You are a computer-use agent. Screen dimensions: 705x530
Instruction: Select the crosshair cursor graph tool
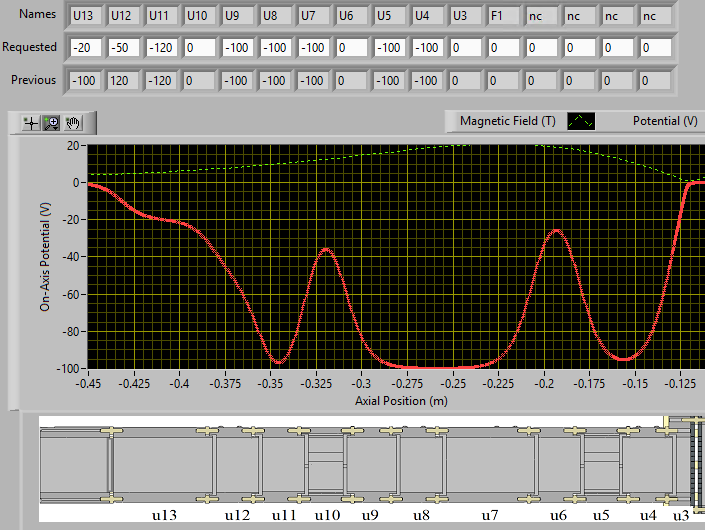point(31,123)
